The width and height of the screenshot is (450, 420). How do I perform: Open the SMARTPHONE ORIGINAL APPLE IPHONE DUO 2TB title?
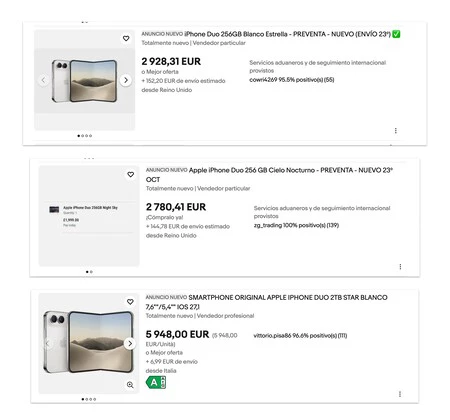[267, 302]
